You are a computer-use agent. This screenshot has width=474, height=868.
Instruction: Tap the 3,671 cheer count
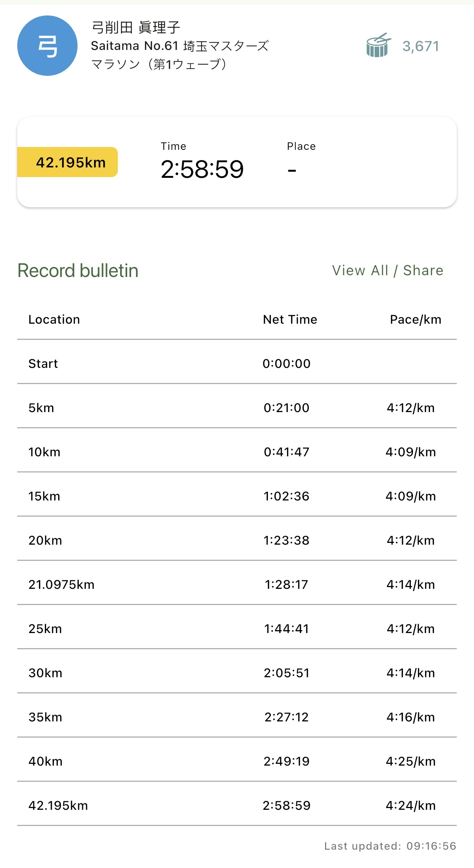click(420, 46)
